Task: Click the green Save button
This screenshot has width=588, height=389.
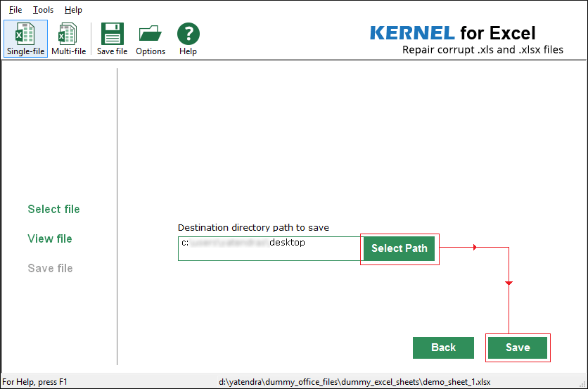Action: pos(518,347)
